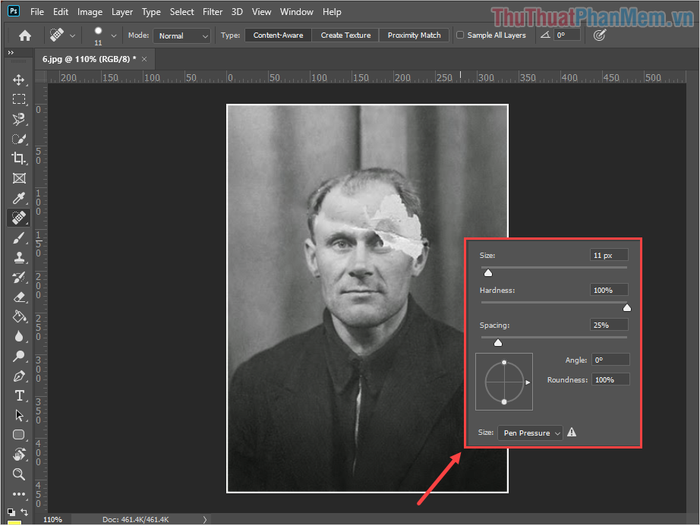Screen dimensions: 700x525
Task: Select the Dodge tool
Action: click(x=19, y=356)
